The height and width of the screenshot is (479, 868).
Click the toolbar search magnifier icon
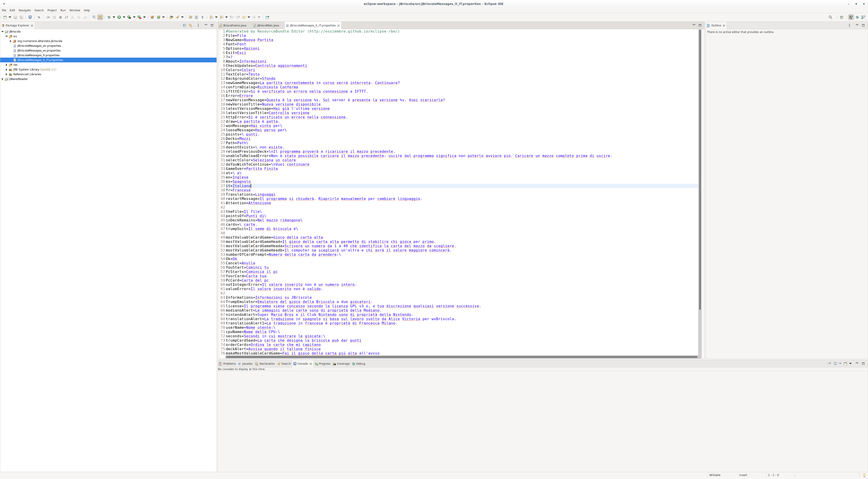(x=830, y=17)
